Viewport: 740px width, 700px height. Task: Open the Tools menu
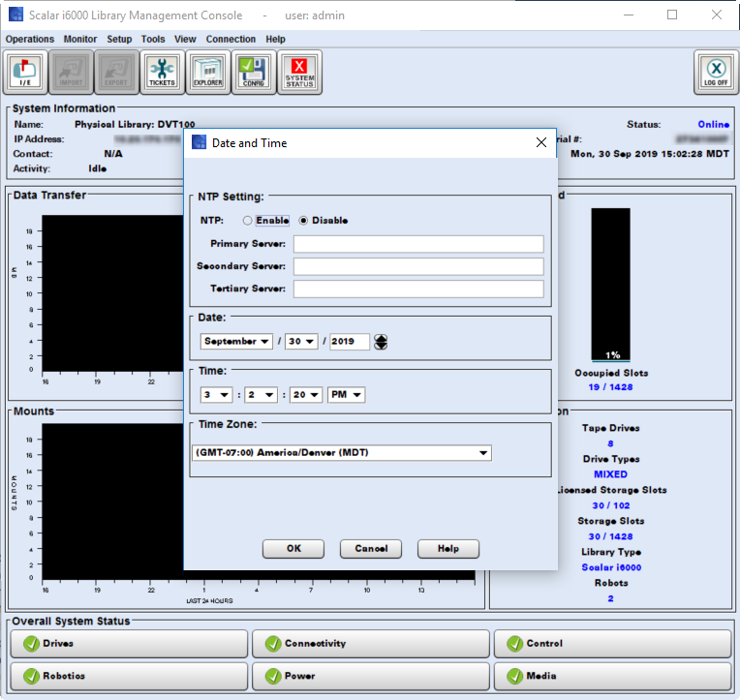[153, 39]
